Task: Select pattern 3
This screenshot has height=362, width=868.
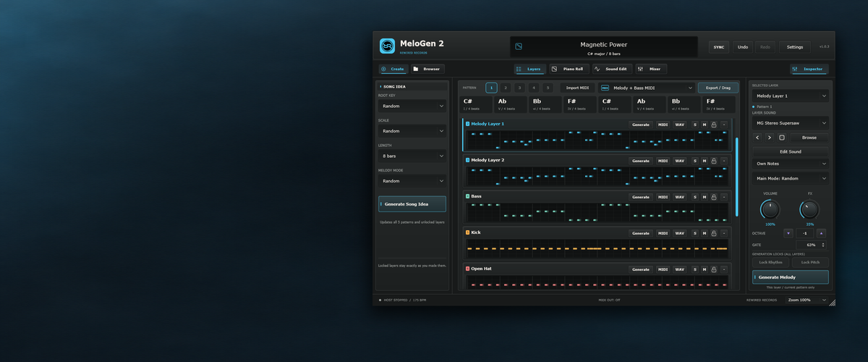Action: tap(519, 88)
